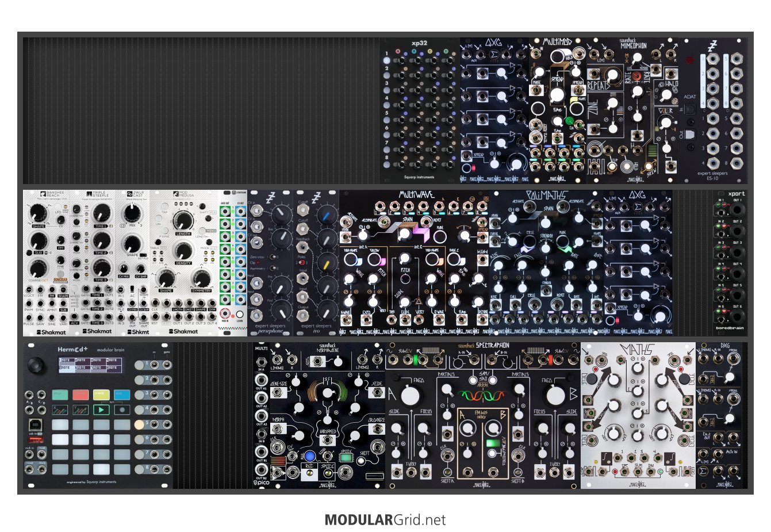Viewport: 771px width, 532px height.
Task: Click the SD card slot on Morphagene
Action: tap(374, 476)
